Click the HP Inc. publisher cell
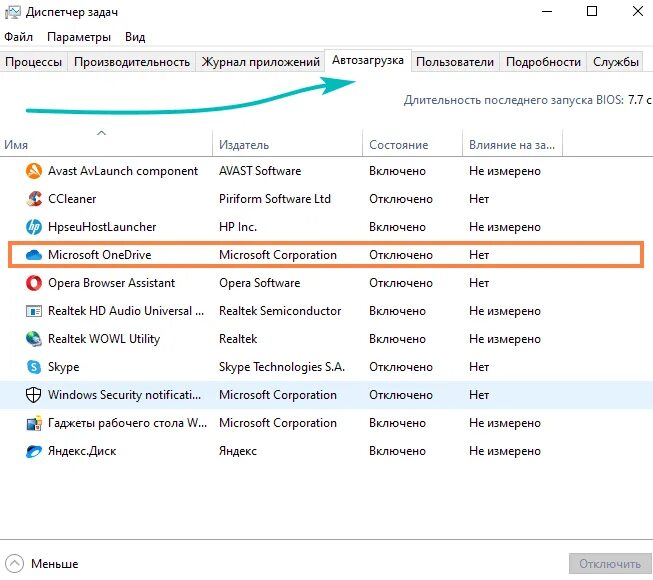 [x=238, y=227]
